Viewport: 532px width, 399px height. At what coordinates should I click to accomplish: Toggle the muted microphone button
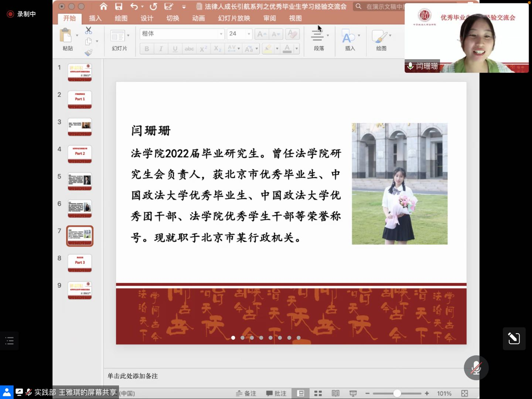pos(476,368)
